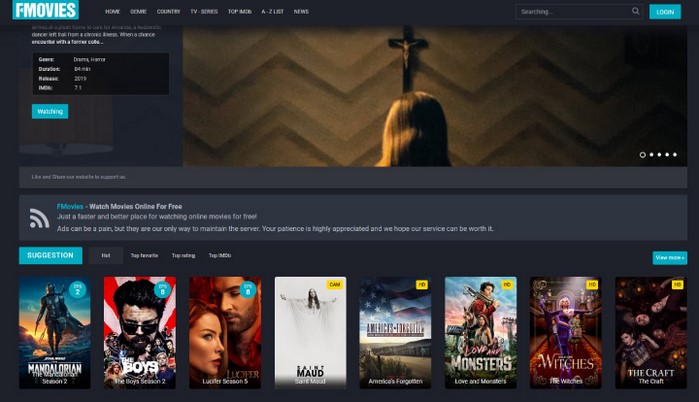Click the Watching button
The width and height of the screenshot is (699, 402).
pyautogui.click(x=50, y=111)
